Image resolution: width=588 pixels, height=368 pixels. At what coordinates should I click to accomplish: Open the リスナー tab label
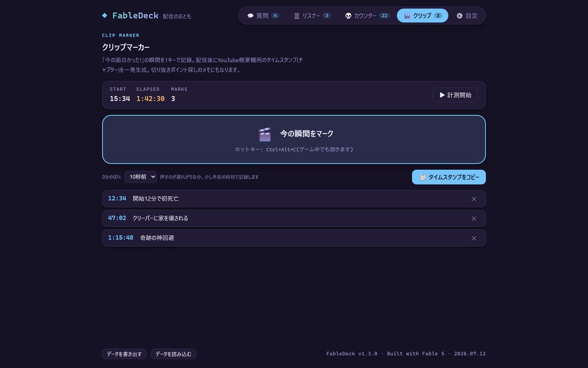[x=311, y=16]
